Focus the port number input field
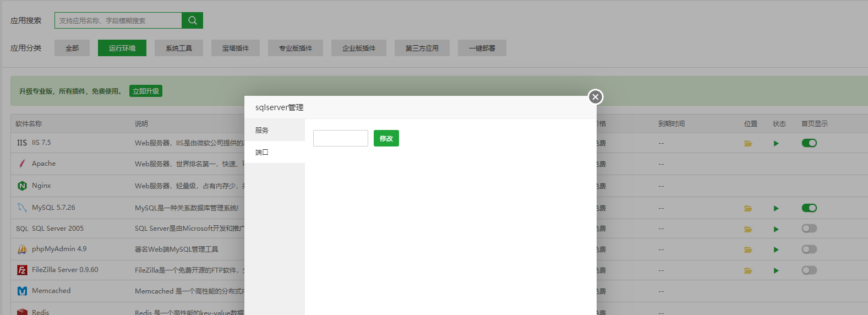 [341, 138]
